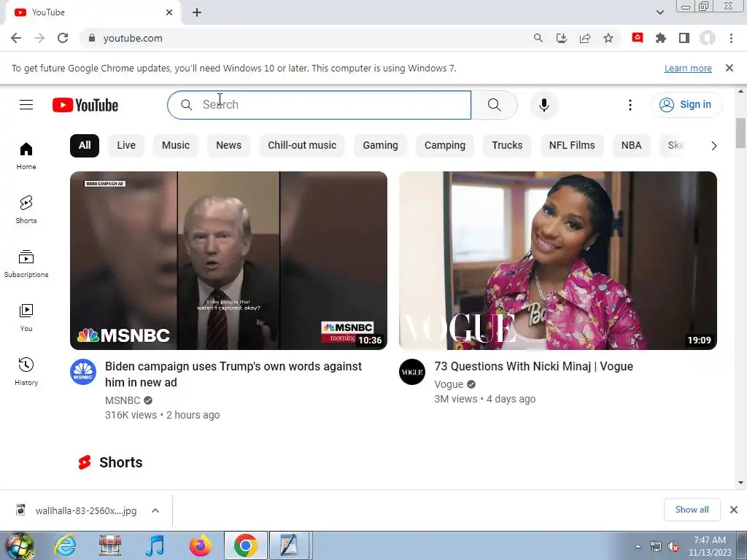Click the muted volume tray icon
The width and height of the screenshot is (747, 560).
[673, 547]
